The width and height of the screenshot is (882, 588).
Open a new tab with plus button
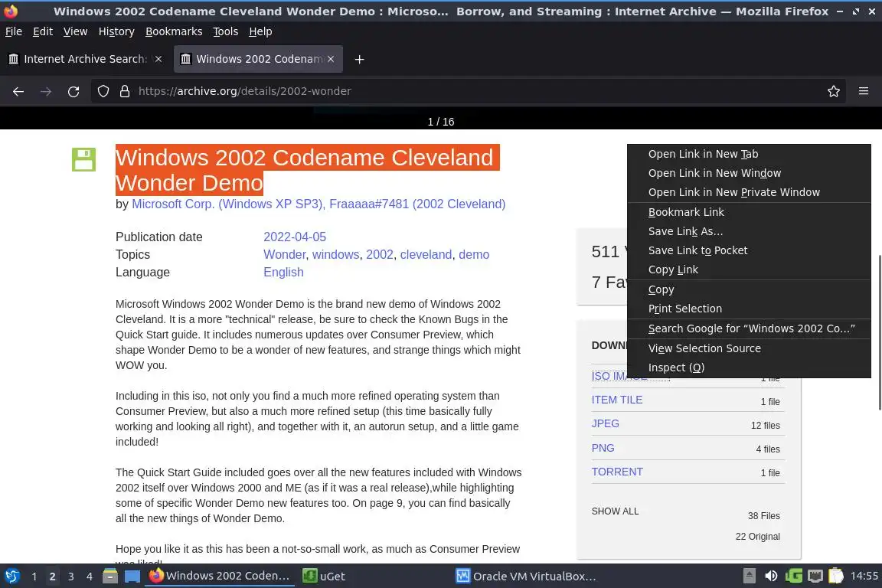(x=359, y=59)
